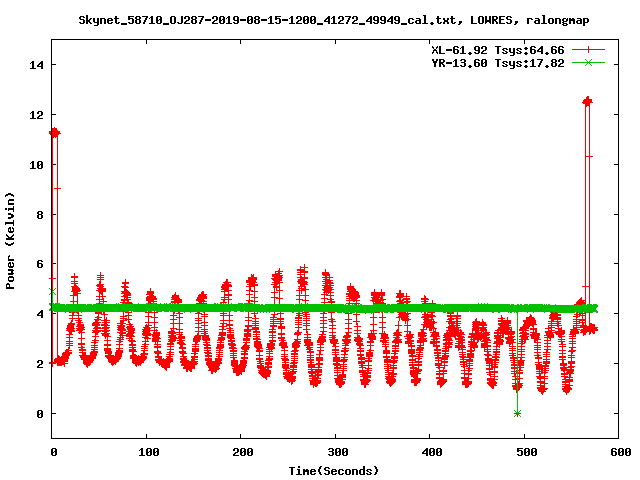Click the green line sample in legend
This screenshot has height=480, width=640.
pos(588,62)
